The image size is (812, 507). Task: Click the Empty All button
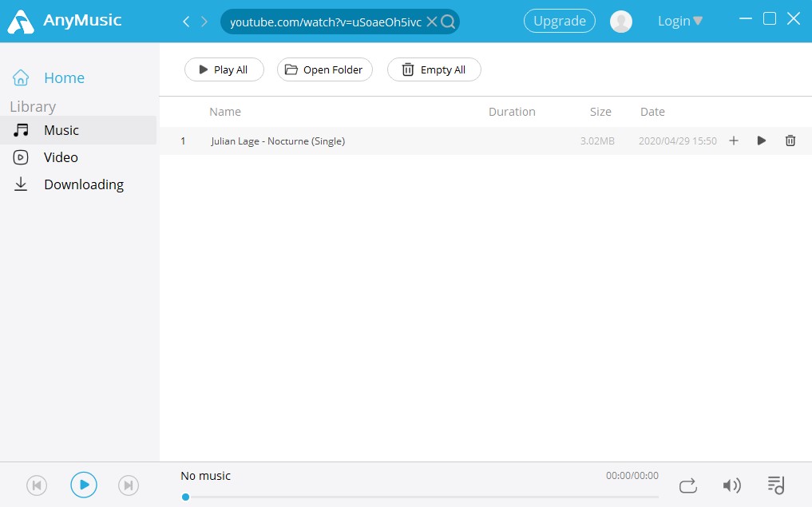click(434, 69)
